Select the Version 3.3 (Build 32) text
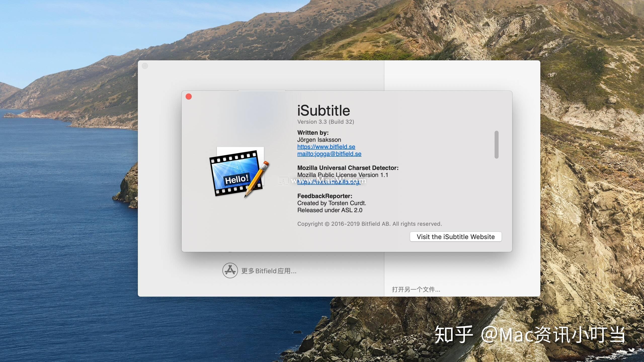This screenshot has width=644, height=362. tap(326, 122)
